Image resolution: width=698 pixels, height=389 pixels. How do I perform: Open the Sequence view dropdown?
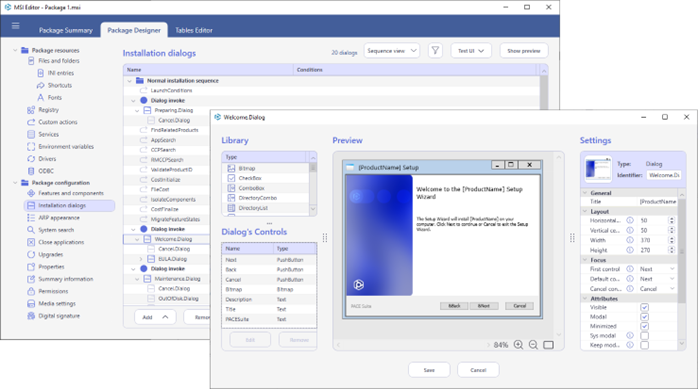[392, 51]
